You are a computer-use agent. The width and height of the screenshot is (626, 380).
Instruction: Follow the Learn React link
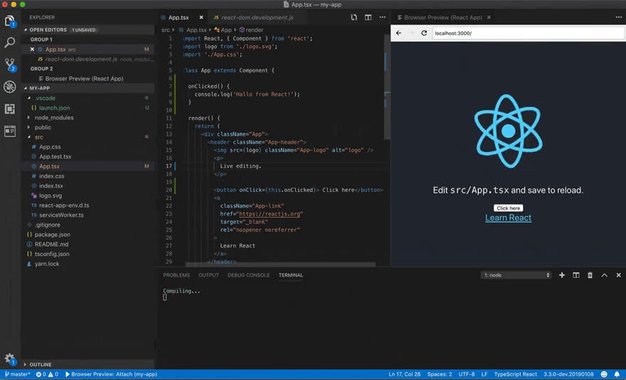coord(508,218)
